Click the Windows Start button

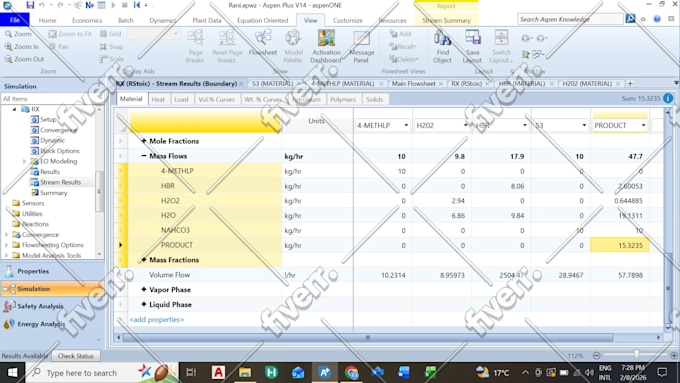click(x=12, y=372)
